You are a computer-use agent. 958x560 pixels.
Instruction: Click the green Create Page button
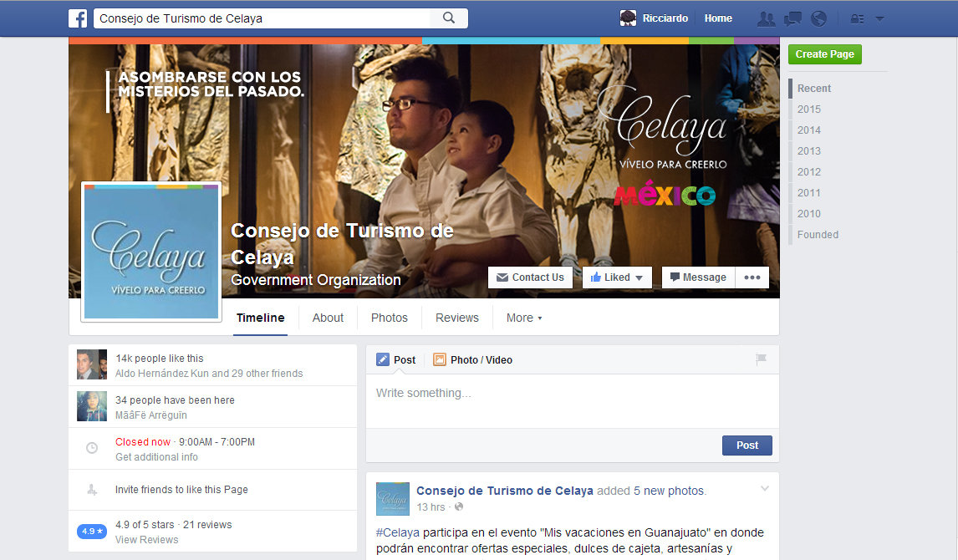(825, 54)
